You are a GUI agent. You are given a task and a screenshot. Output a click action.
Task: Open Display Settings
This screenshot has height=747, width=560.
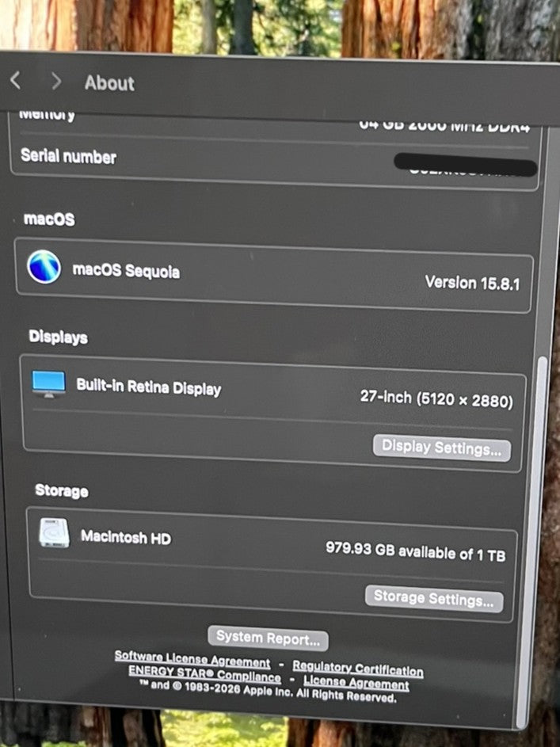click(441, 448)
